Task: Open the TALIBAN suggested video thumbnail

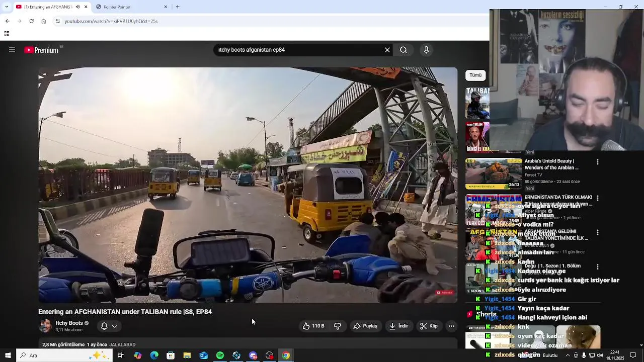Action: point(477,103)
